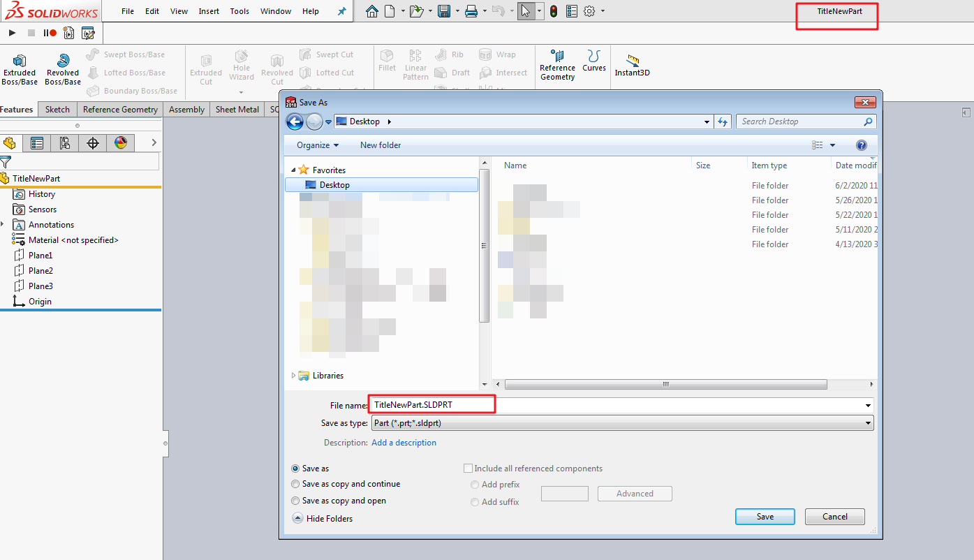Start the Extruded Boss/Base tool

tap(20, 69)
